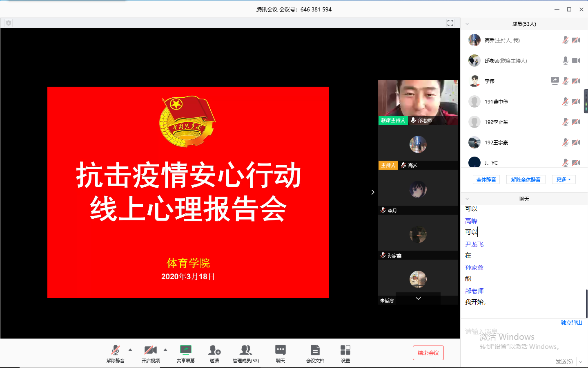Unmute microphone in bottom toolbar
Screen dimensions: 588x368
[116, 354]
